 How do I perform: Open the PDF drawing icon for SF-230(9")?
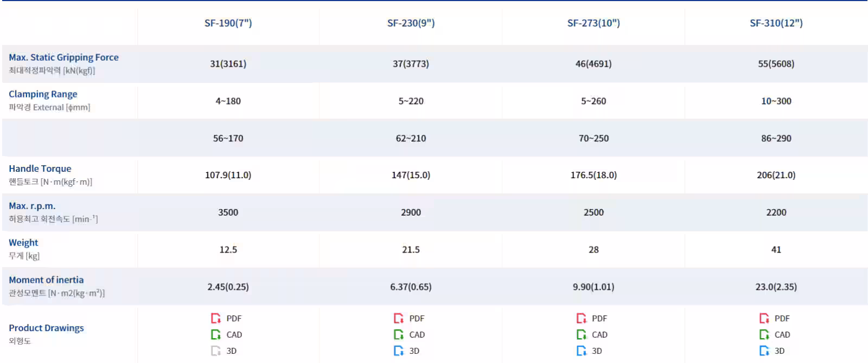tap(399, 318)
